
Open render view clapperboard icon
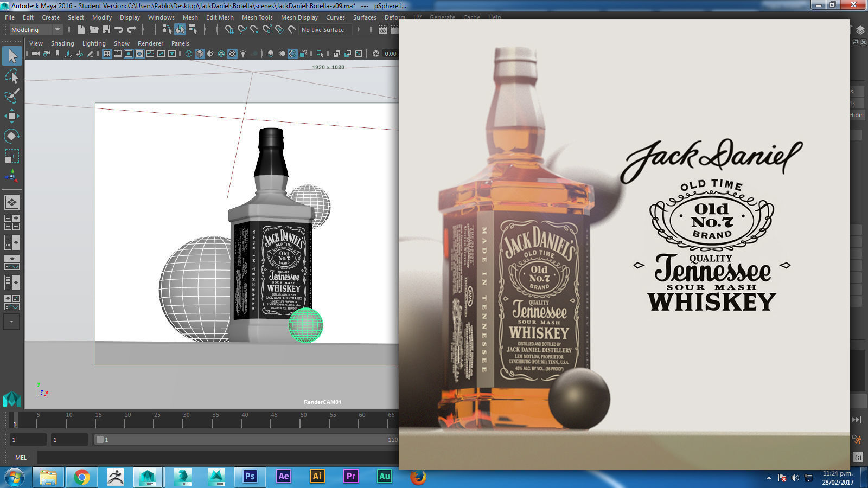(383, 30)
